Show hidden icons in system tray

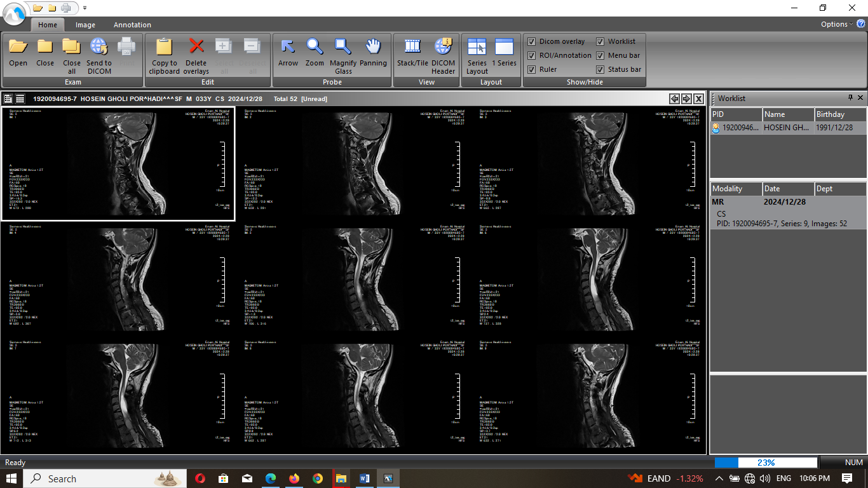coord(719,478)
